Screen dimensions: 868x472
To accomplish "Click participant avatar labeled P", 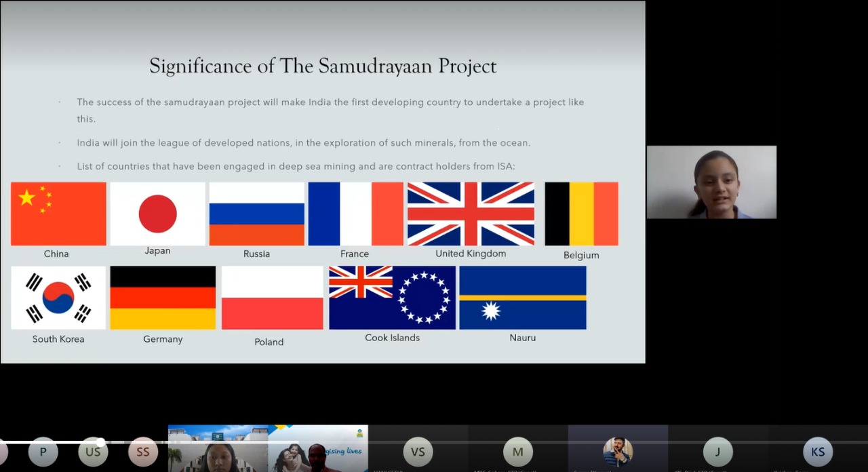I will coord(43,452).
